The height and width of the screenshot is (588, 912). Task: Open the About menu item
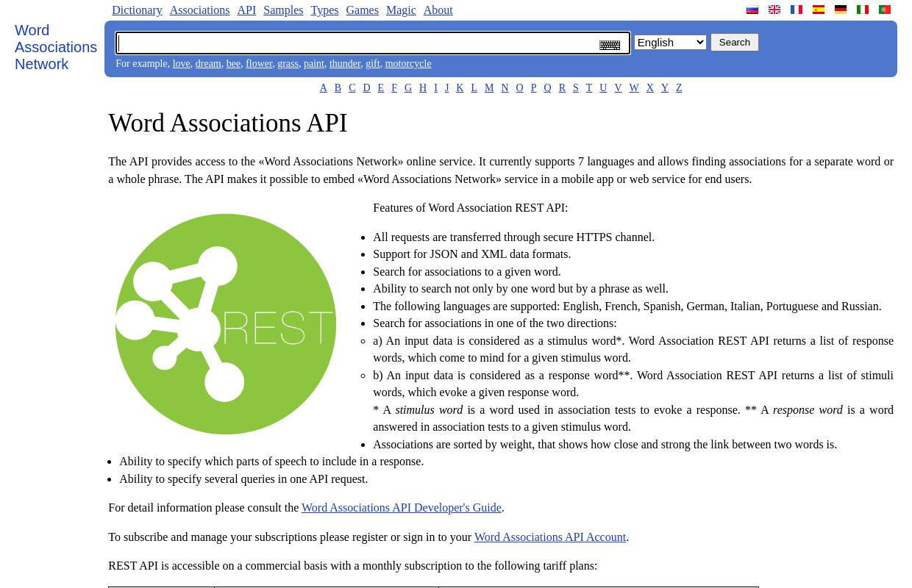click(438, 10)
